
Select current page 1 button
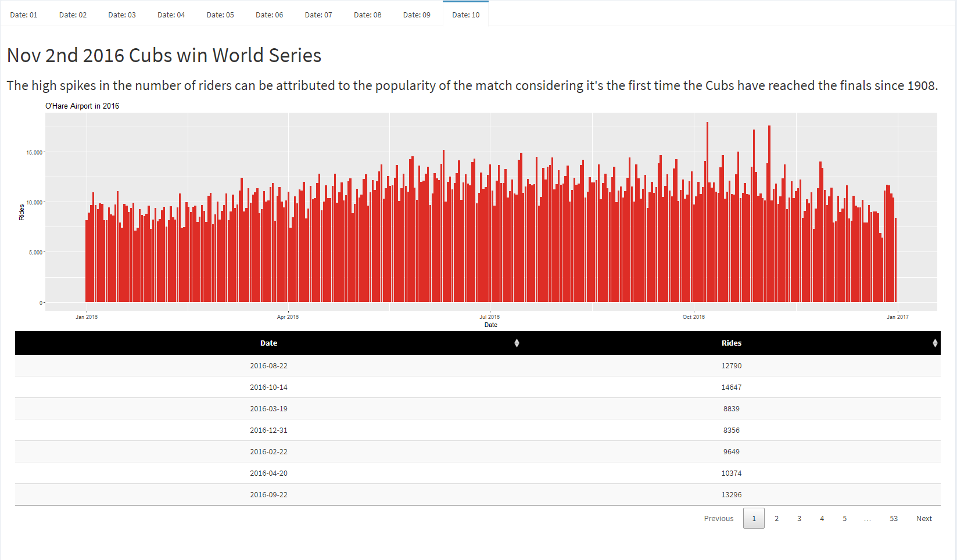click(754, 519)
